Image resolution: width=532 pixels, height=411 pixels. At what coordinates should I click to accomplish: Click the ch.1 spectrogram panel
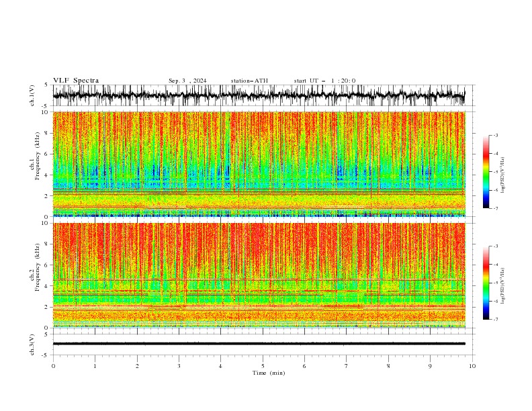[x=259, y=164]
